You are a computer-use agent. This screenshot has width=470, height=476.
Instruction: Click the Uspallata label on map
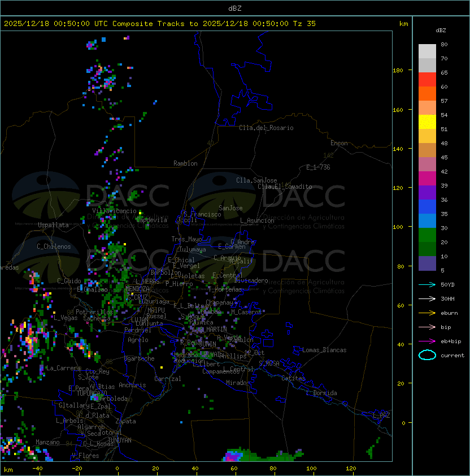pos(54,225)
